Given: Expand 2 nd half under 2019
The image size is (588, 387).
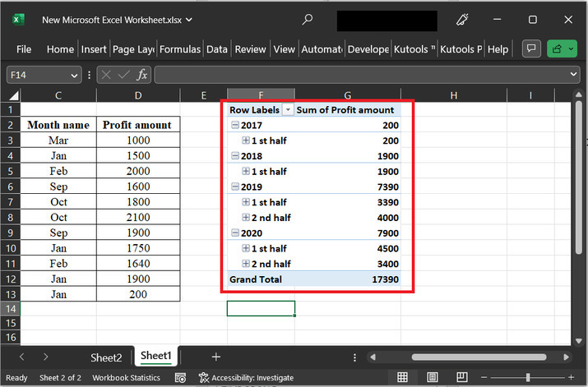Looking at the screenshot, I should (x=246, y=217).
